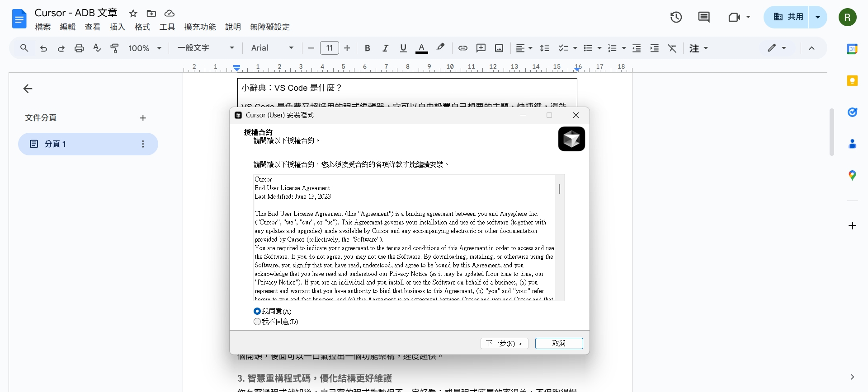Increase paragraph indent
Viewport: 868px width, 392px height.
click(654, 48)
